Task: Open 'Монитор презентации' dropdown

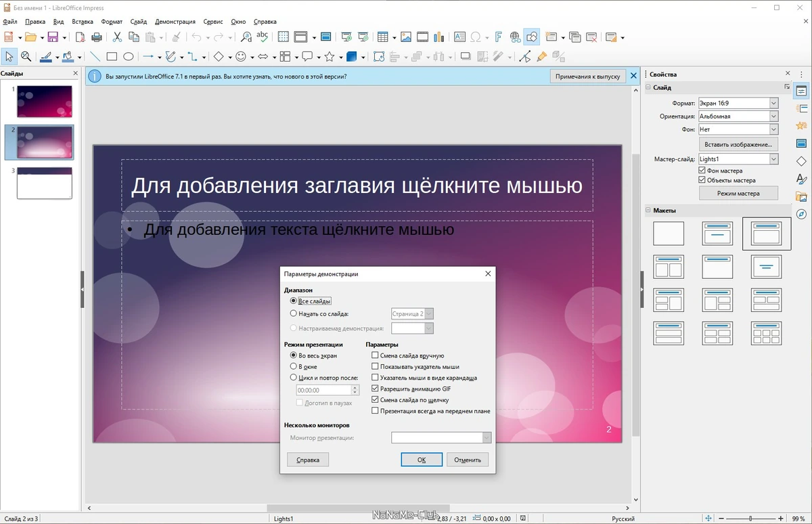Action: [x=441, y=437]
